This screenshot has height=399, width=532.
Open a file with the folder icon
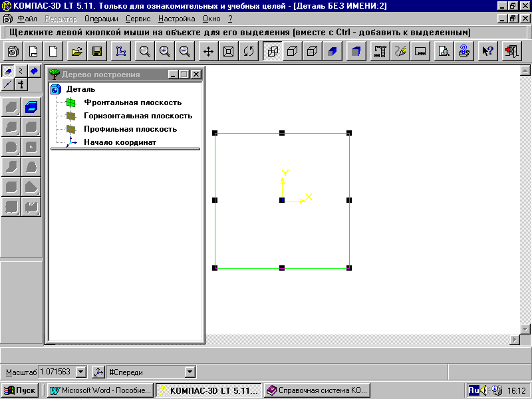coord(77,51)
